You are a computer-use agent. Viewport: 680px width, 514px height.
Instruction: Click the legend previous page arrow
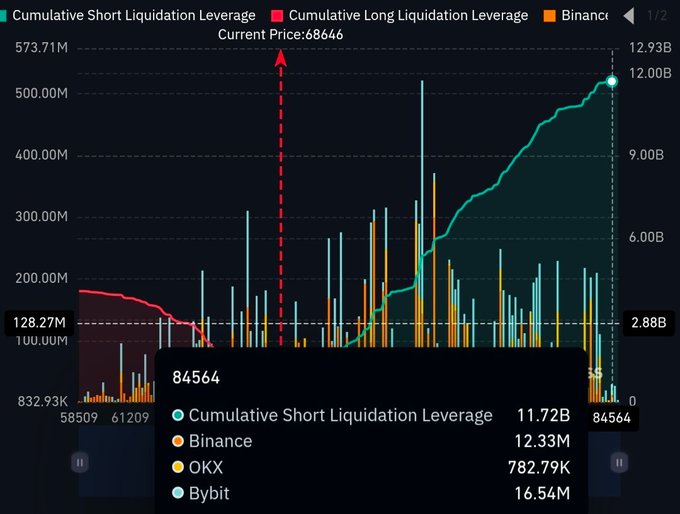point(628,16)
